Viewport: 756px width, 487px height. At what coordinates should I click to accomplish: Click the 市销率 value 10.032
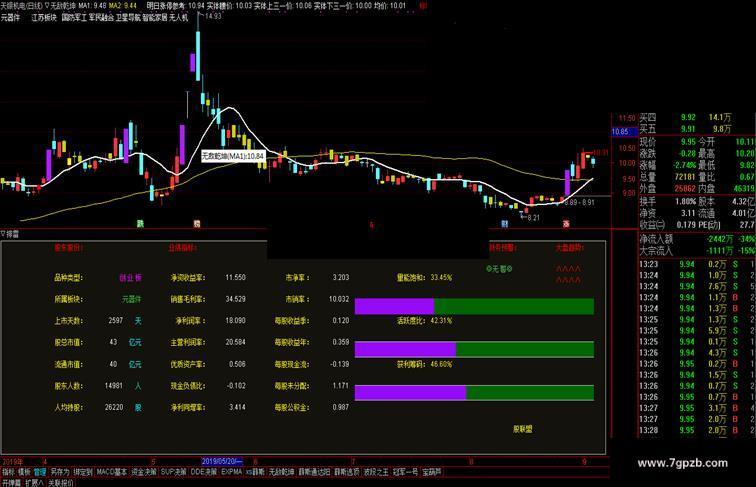(x=339, y=299)
